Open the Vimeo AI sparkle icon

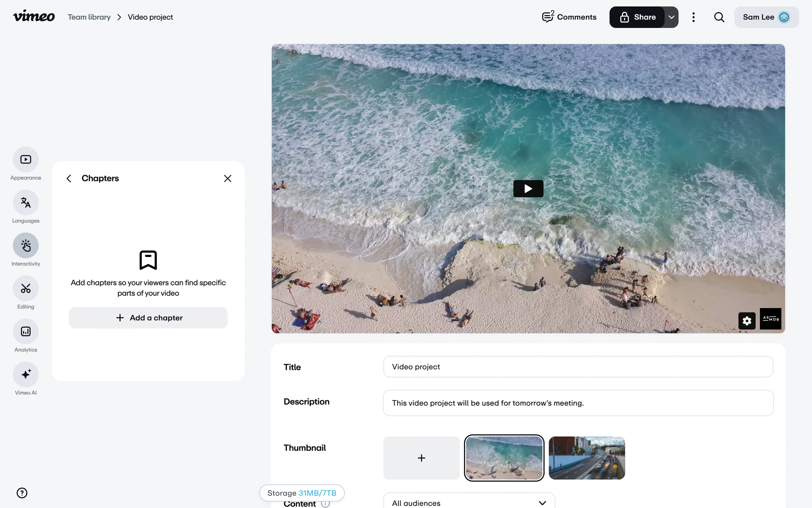(x=26, y=374)
